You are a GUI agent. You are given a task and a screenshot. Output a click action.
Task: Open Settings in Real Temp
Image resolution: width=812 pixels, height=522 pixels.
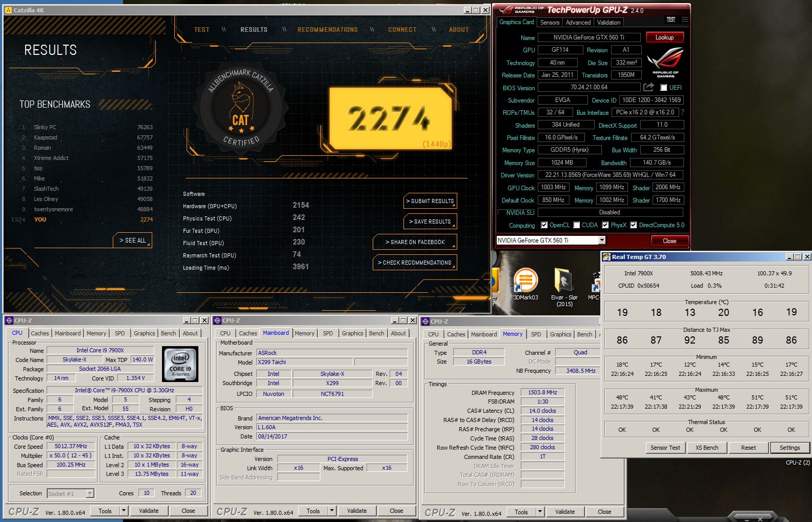790,448
